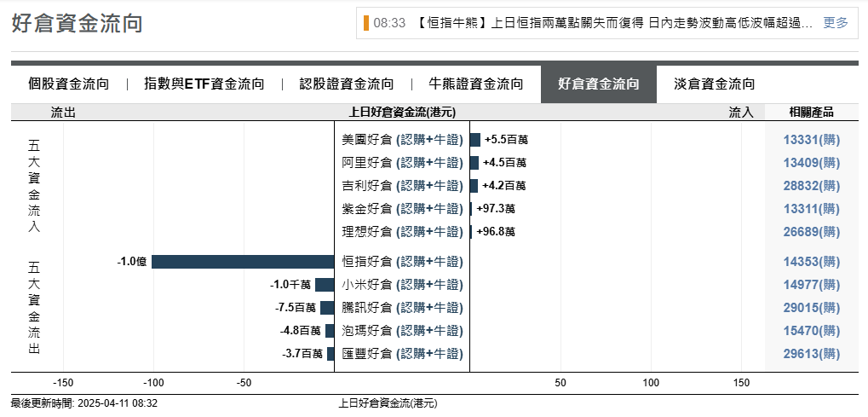
Task: Open the 恒指牛熊 news headline
Action: click(613, 23)
